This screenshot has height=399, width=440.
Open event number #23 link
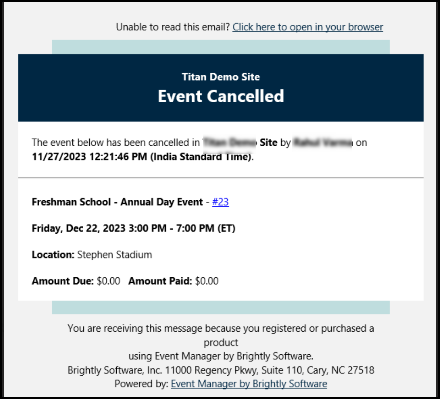click(220, 202)
